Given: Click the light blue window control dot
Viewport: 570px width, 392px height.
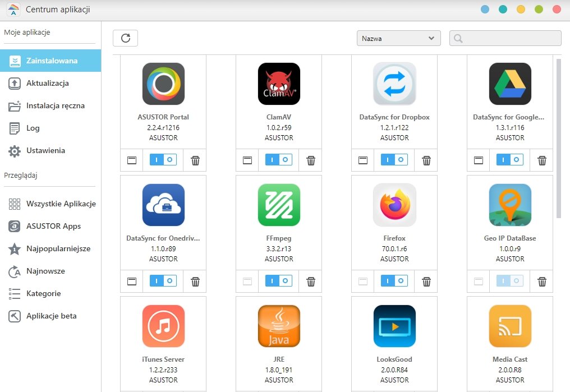Looking at the screenshot, I should 485,10.
